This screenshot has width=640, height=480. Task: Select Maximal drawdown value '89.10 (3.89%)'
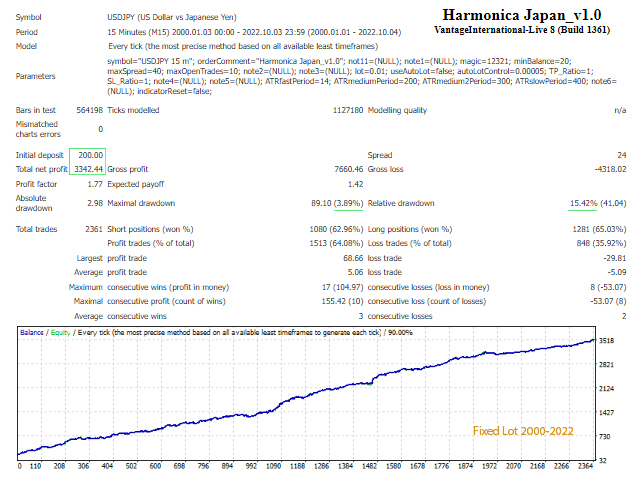[x=337, y=203]
